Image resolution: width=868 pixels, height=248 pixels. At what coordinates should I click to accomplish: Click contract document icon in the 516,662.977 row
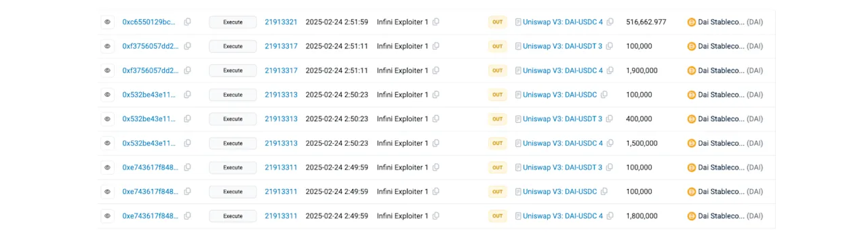518,22
